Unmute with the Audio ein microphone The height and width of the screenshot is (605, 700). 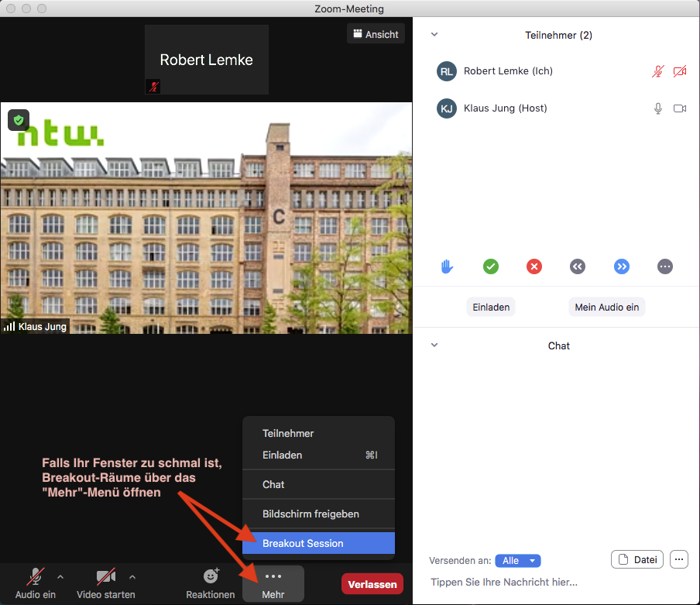[x=36, y=583]
